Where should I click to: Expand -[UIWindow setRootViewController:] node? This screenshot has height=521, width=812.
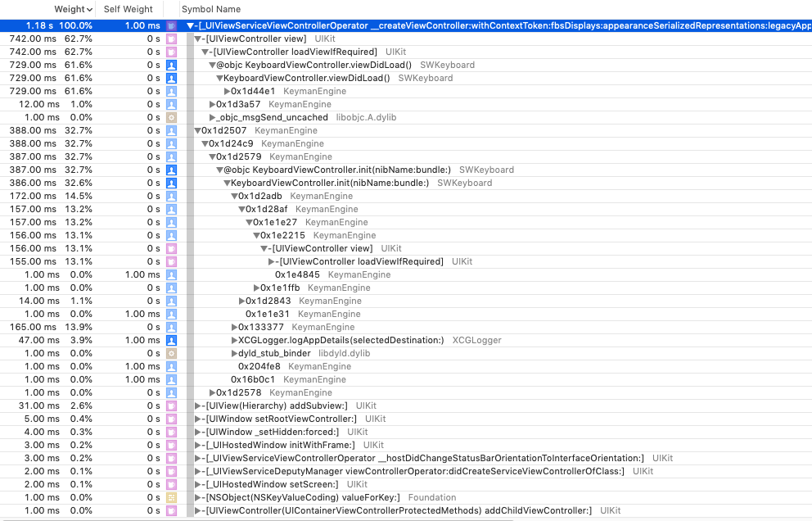[197, 419]
